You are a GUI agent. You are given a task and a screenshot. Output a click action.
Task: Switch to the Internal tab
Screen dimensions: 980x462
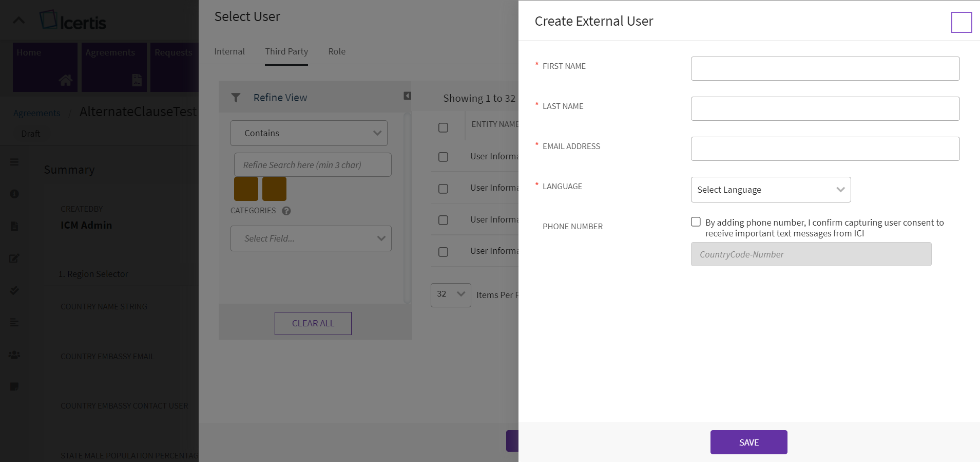229,51
